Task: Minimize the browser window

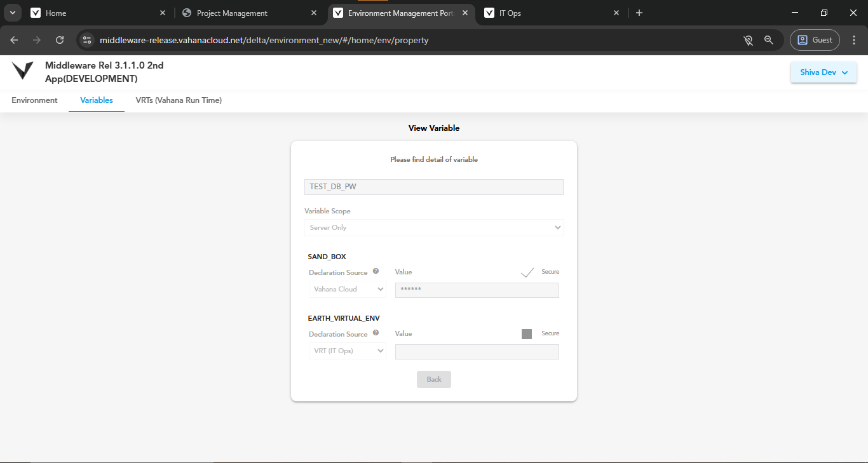Action: click(x=796, y=13)
